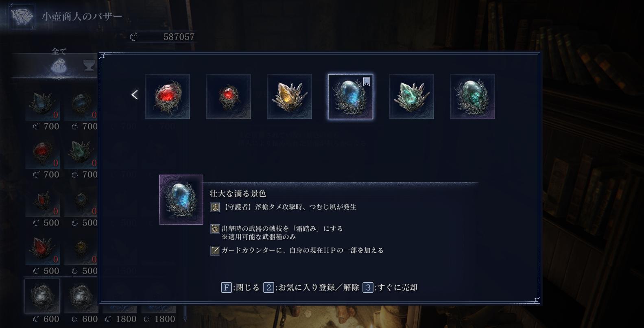Click the guard counter effect icon

215,250
